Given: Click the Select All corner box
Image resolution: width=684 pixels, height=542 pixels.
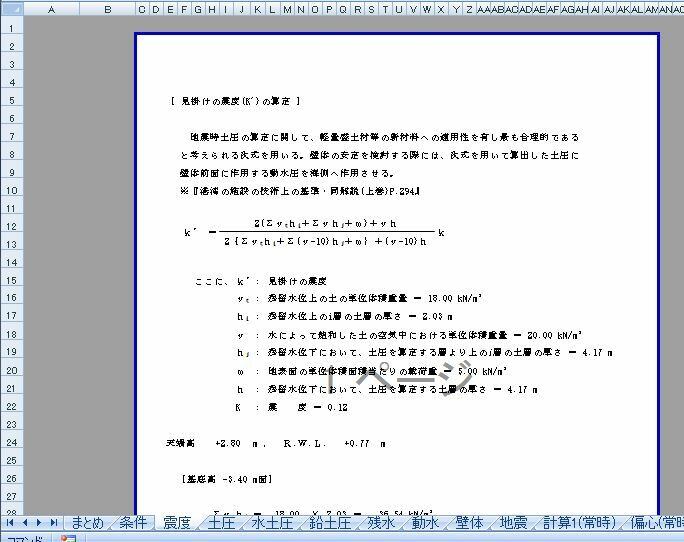Looking at the screenshot, I should pyautogui.click(x=12, y=9).
